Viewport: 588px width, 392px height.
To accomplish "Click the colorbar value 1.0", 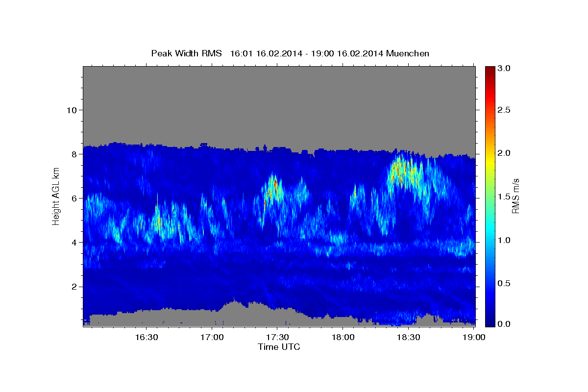I will pyautogui.click(x=504, y=240).
